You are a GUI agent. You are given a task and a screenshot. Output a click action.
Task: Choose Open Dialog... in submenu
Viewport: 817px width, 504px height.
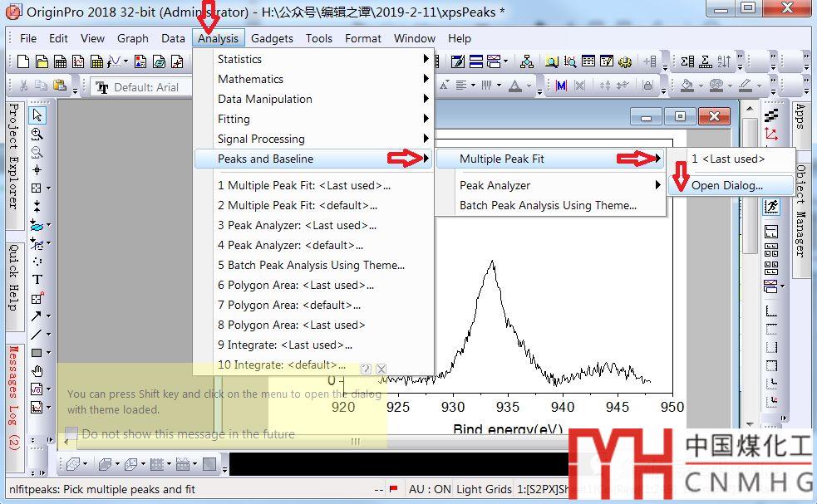tap(731, 185)
